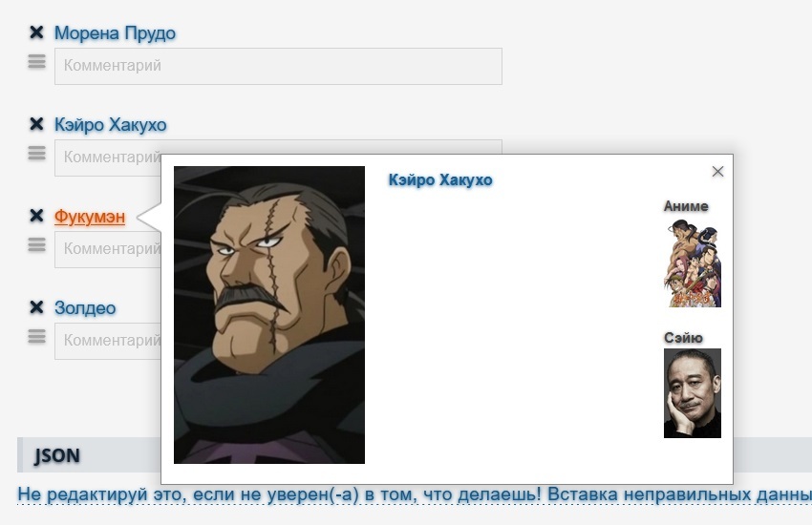Grab the reorder handle under Кэйро Хакухо
This screenshot has height=525, width=812.
[x=36, y=153]
